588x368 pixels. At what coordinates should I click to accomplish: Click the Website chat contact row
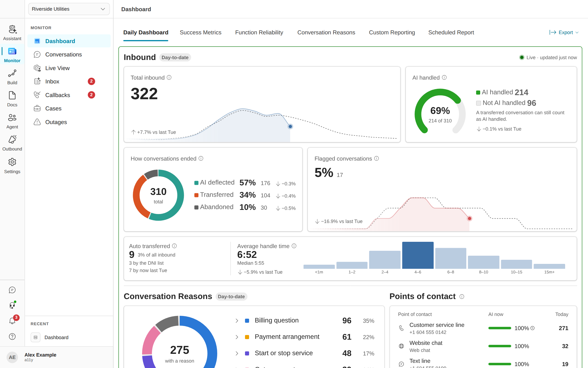point(483,346)
